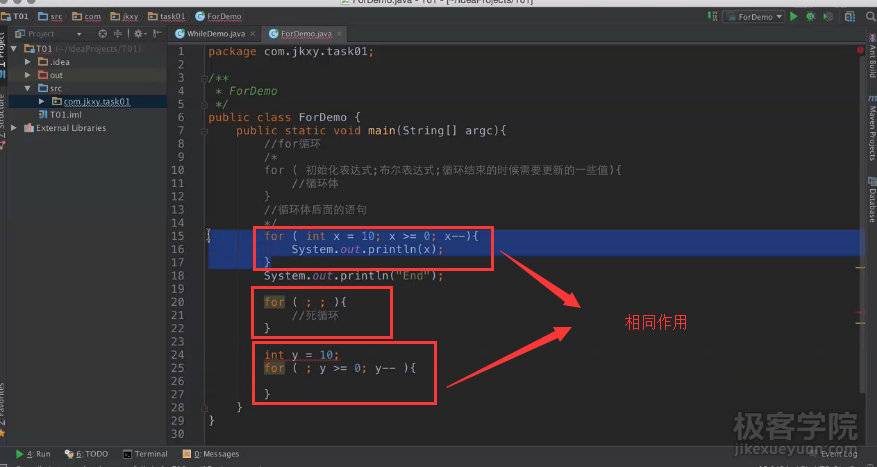Collapse all in Project panel

coord(117,34)
